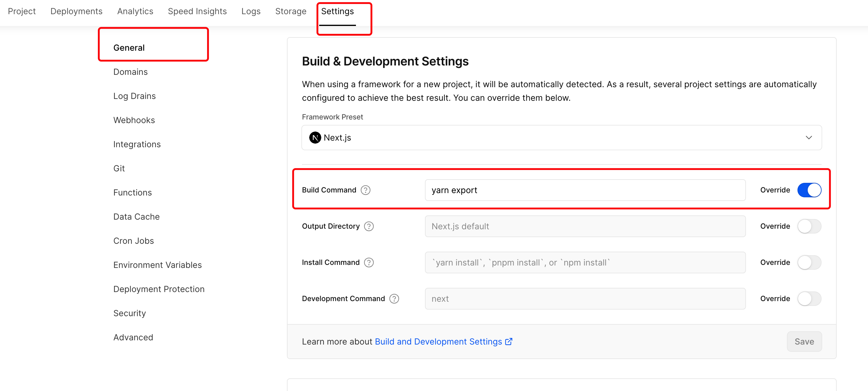Click the Development Command label text

[343, 299]
